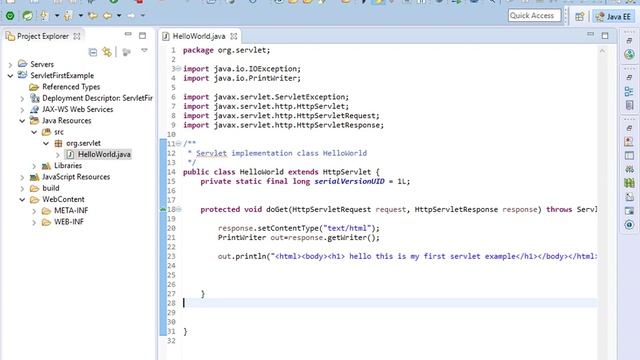Open the Properties table icon in right trim
This screenshot has height=360, width=640.
tap(629, 156)
